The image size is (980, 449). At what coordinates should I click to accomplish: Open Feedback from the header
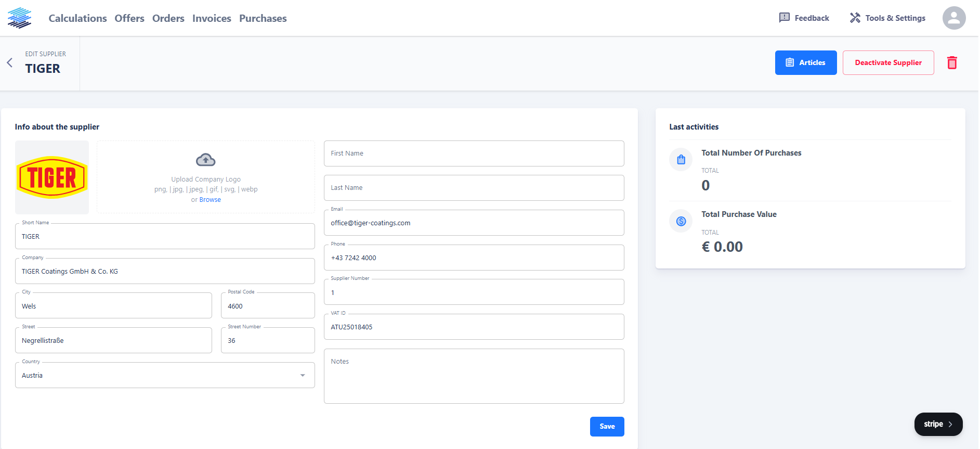click(804, 18)
